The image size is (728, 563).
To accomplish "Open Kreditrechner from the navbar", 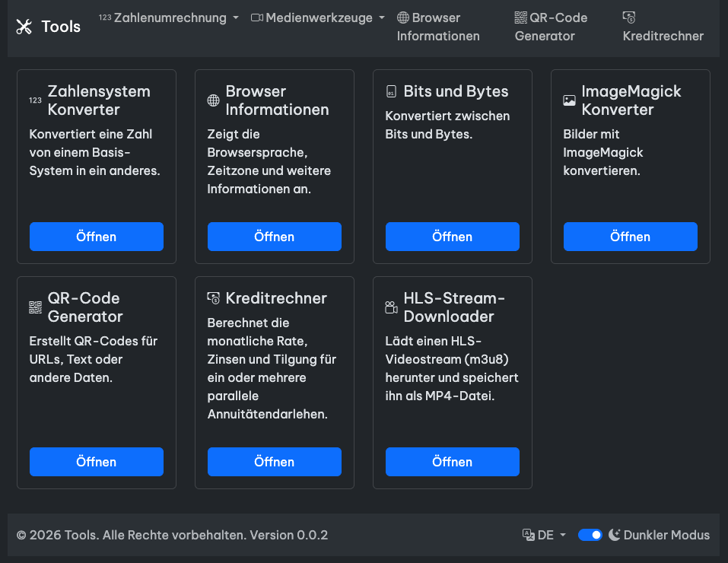I will tap(663, 27).
